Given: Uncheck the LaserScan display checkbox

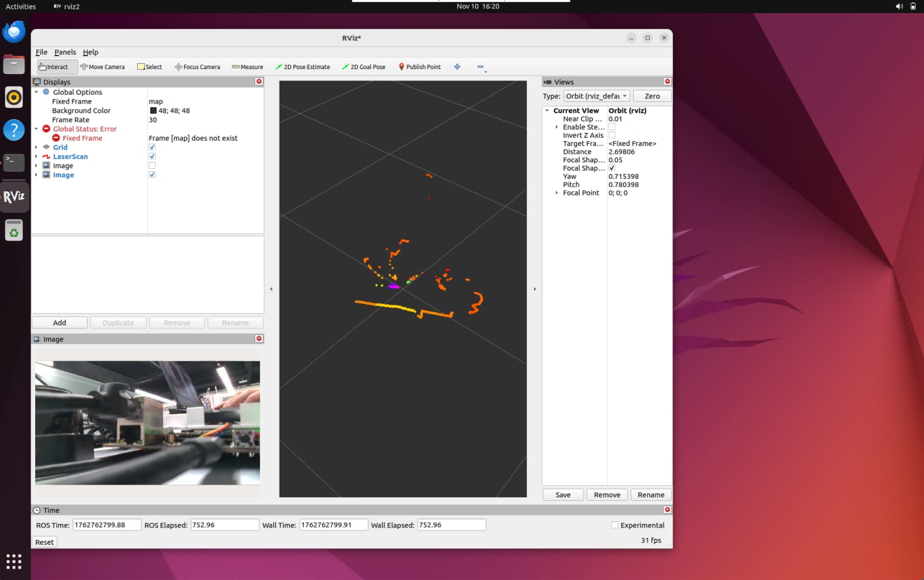Looking at the screenshot, I should [x=152, y=156].
